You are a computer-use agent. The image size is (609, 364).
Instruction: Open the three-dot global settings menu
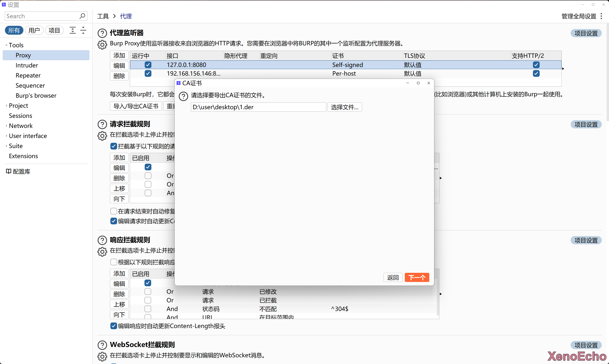(601, 16)
